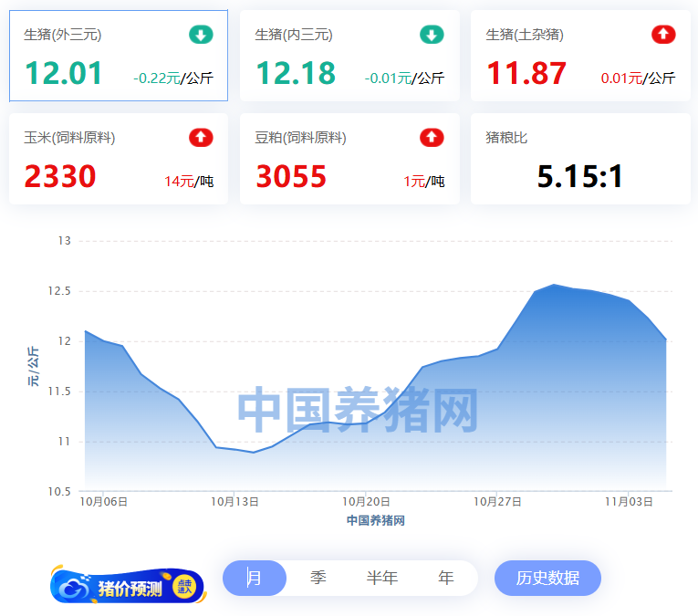Select the 玉米(饲料原料) price card
The height and width of the screenshot is (616, 698).
click(x=119, y=159)
